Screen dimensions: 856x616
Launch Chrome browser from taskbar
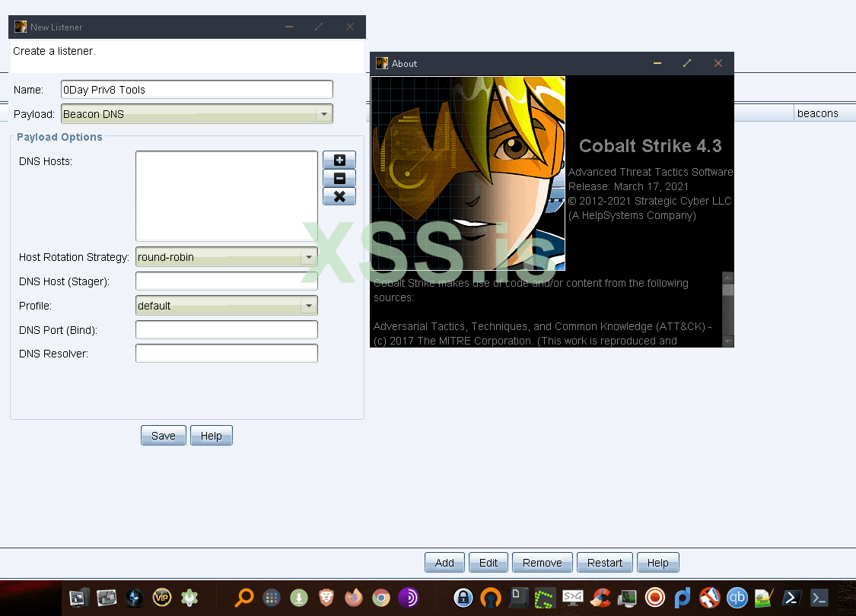click(381, 598)
